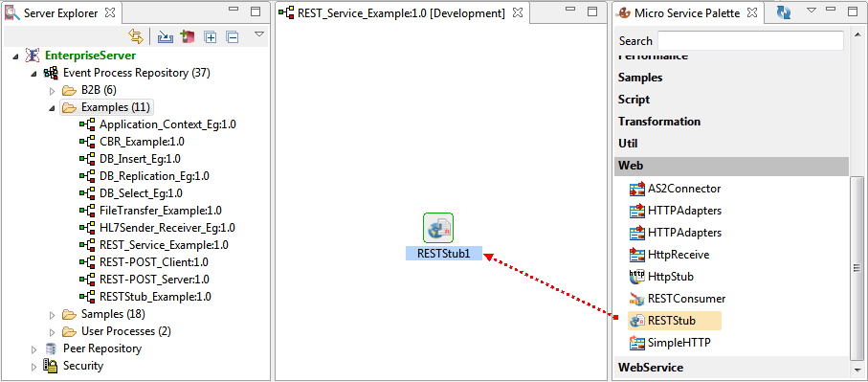Click the Collapse All minus icon

point(234,37)
